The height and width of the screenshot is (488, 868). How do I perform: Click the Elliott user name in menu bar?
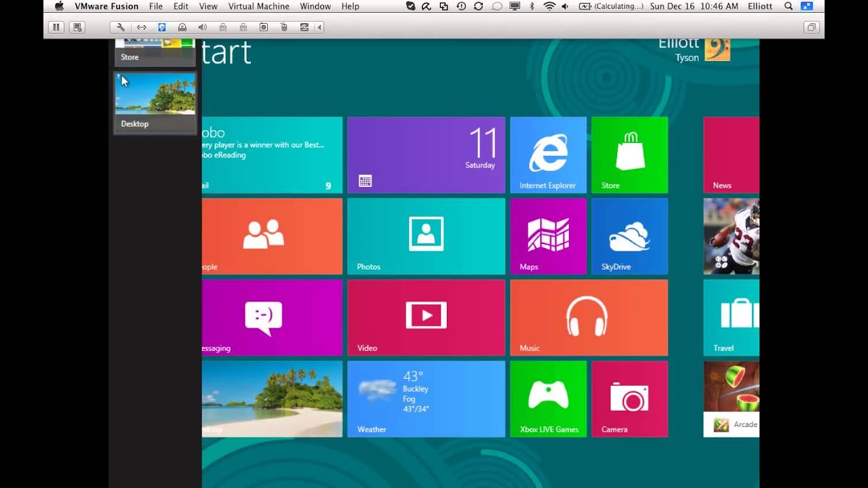[760, 6]
